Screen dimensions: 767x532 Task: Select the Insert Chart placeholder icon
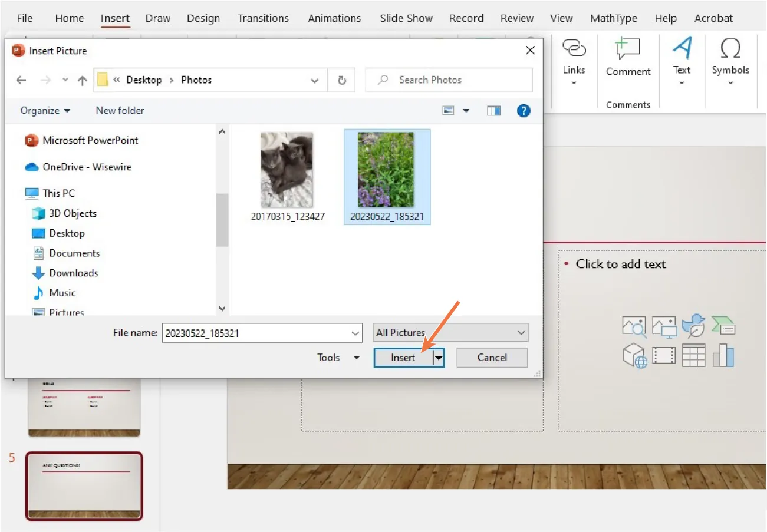723,355
